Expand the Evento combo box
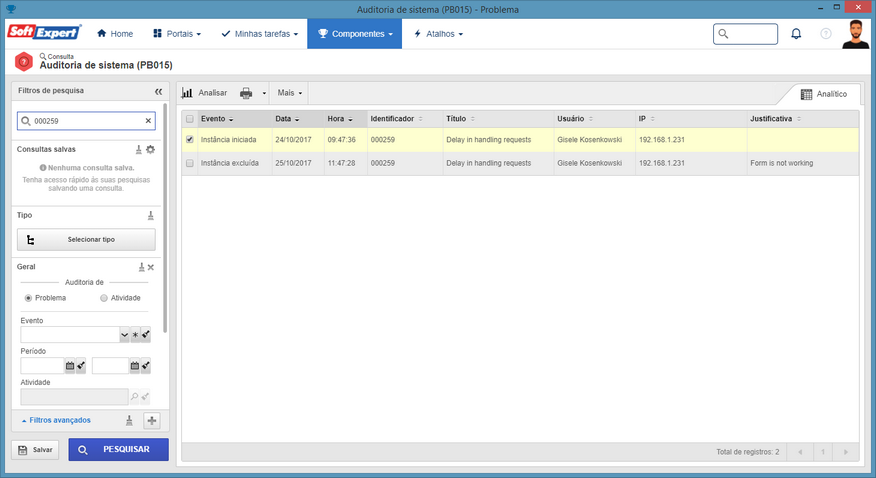Screen dimensions: 876x478 click(x=124, y=335)
